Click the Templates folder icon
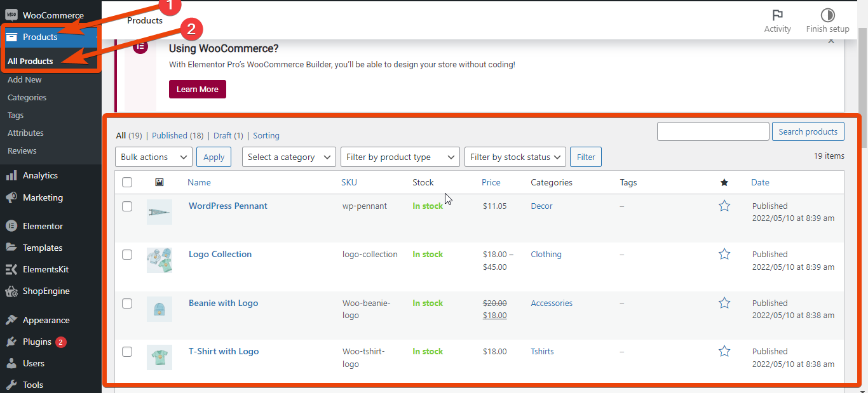868x393 pixels. 11,248
